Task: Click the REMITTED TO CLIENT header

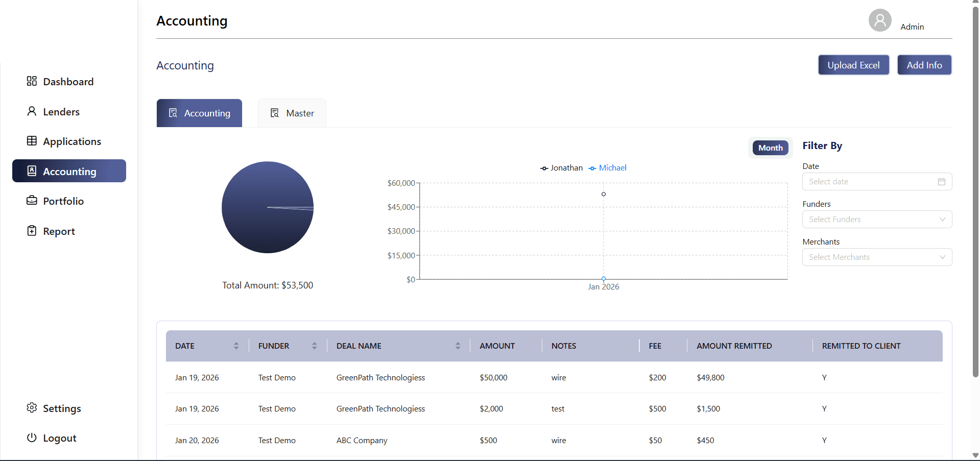Action: [x=861, y=346]
